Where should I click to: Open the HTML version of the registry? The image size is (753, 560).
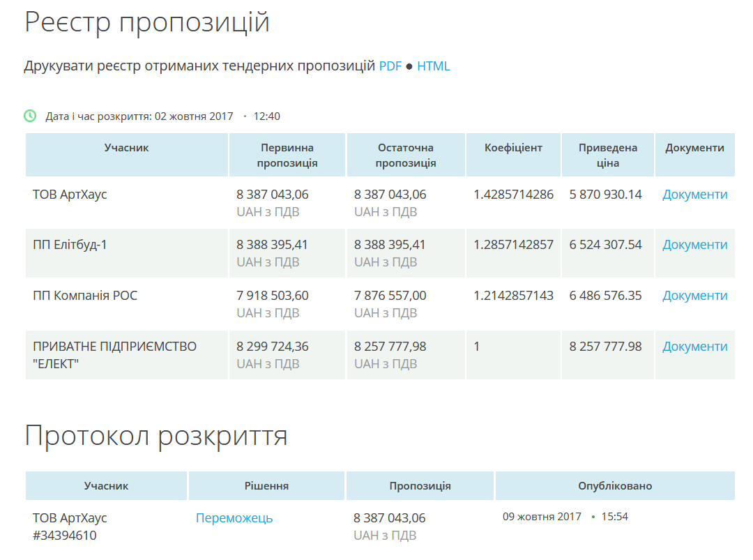click(433, 66)
